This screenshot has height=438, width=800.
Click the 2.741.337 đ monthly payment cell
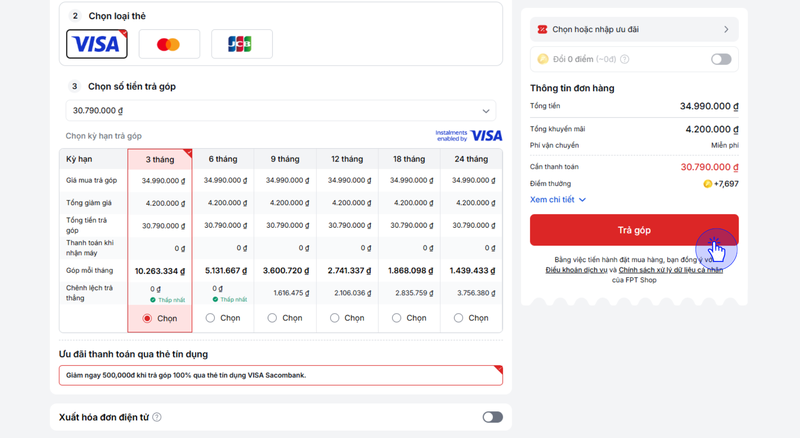click(349, 271)
